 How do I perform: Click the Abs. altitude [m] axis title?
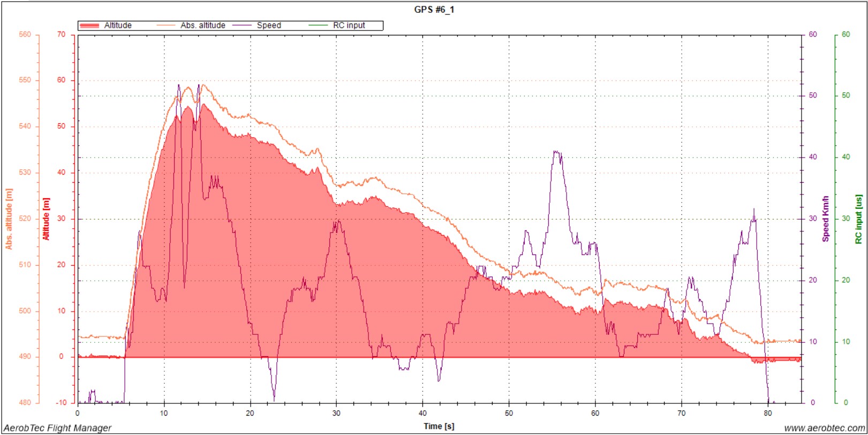tap(9, 219)
